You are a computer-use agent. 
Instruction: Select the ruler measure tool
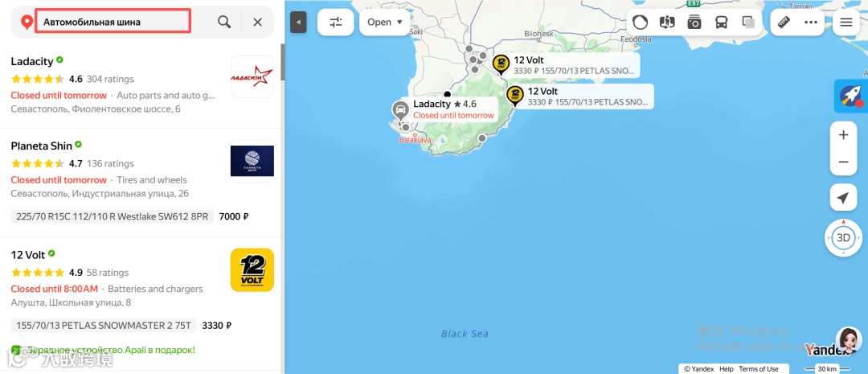(784, 23)
